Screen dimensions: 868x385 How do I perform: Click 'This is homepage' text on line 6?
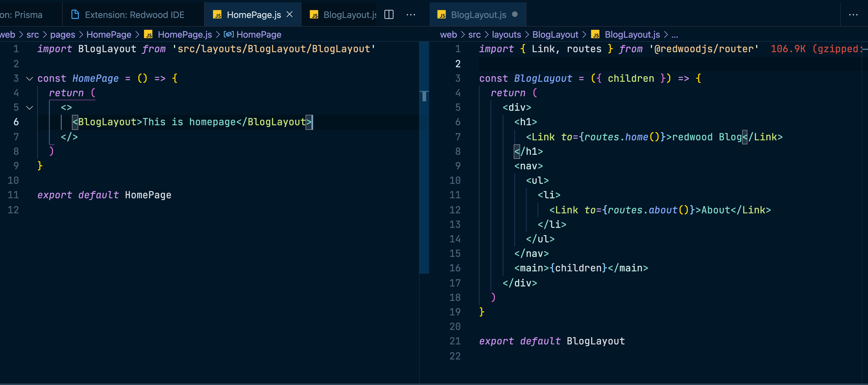tap(189, 122)
